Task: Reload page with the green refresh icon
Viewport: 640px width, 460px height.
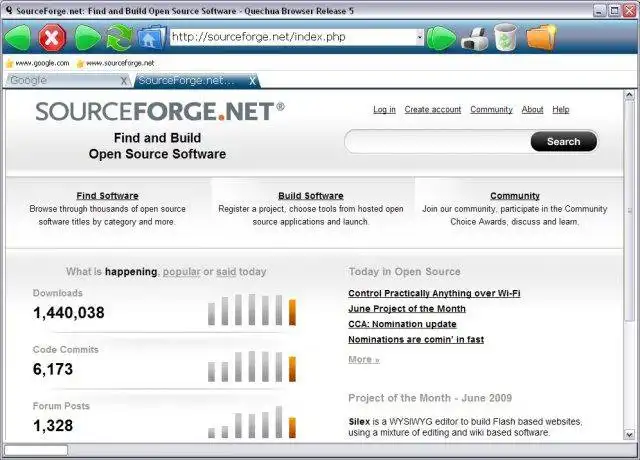Action: click(x=119, y=38)
